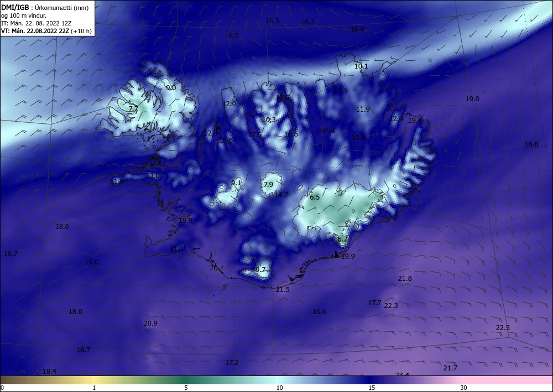Click the 17.5 value on the map
This screenshot has height=392, width=553.
(x=254, y=135)
